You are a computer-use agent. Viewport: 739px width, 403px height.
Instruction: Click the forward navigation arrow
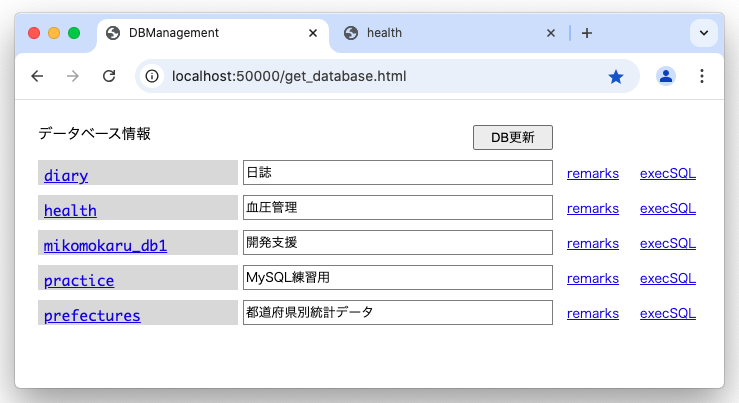click(x=73, y=76)
